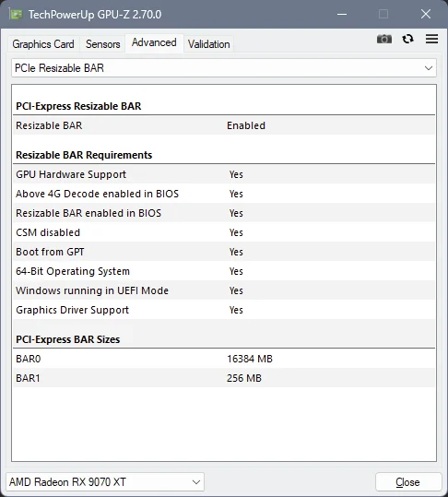Take a screenshot with the camera icon
448x497 pixels.
click(x=384, y=39)
